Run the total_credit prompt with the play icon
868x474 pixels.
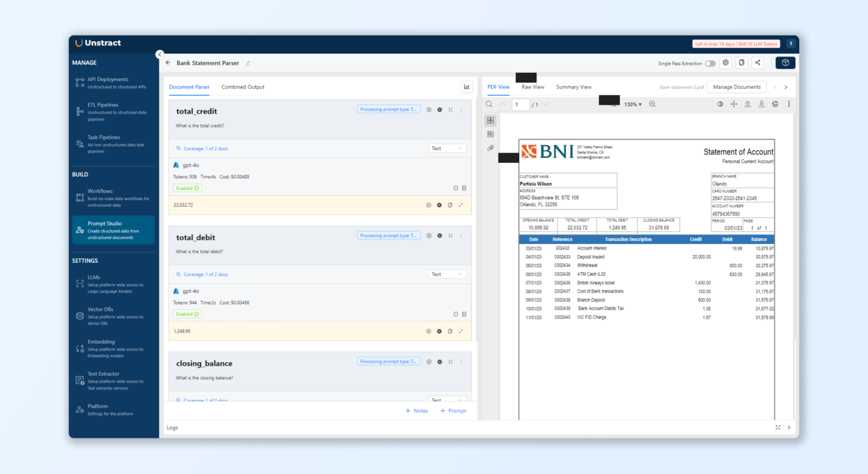(429, 109)
